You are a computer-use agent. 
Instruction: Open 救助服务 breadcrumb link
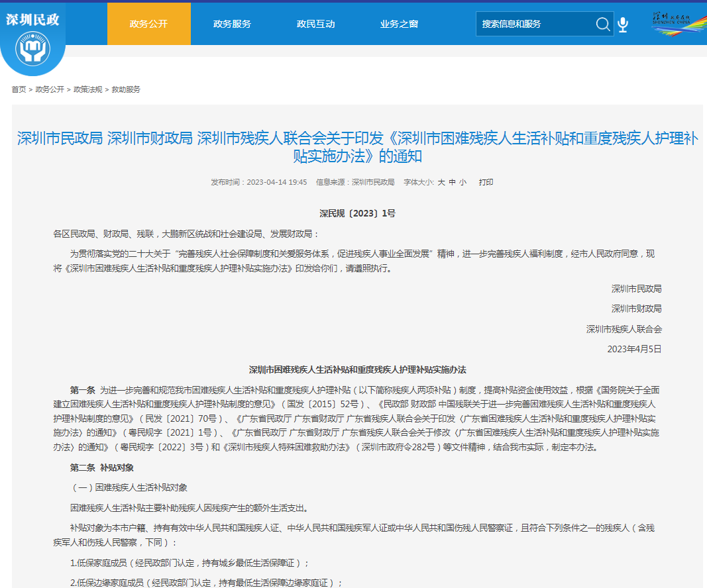tap(126, 89)
